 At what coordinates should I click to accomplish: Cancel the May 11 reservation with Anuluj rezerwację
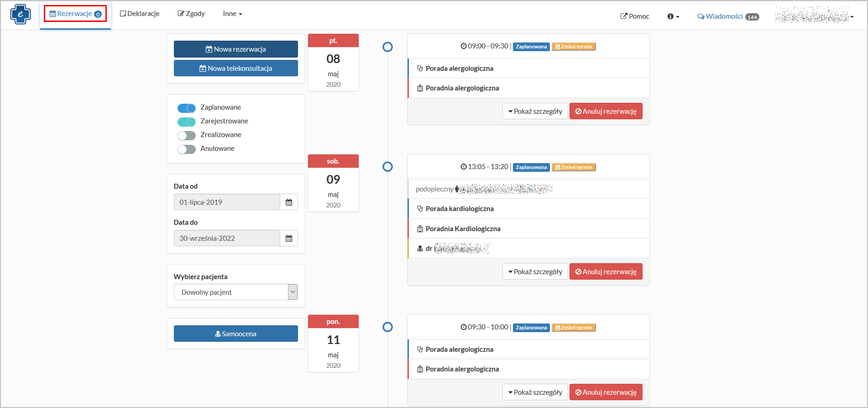tap(606, 392)
